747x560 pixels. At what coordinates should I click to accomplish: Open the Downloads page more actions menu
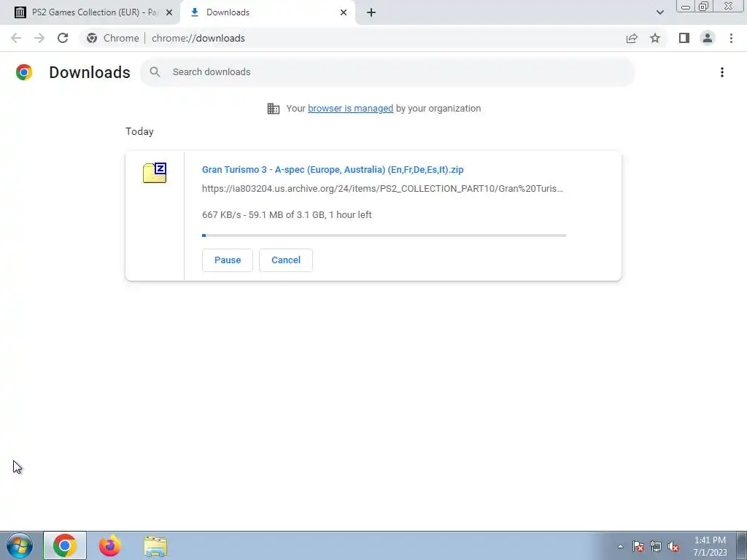(721, 72)
